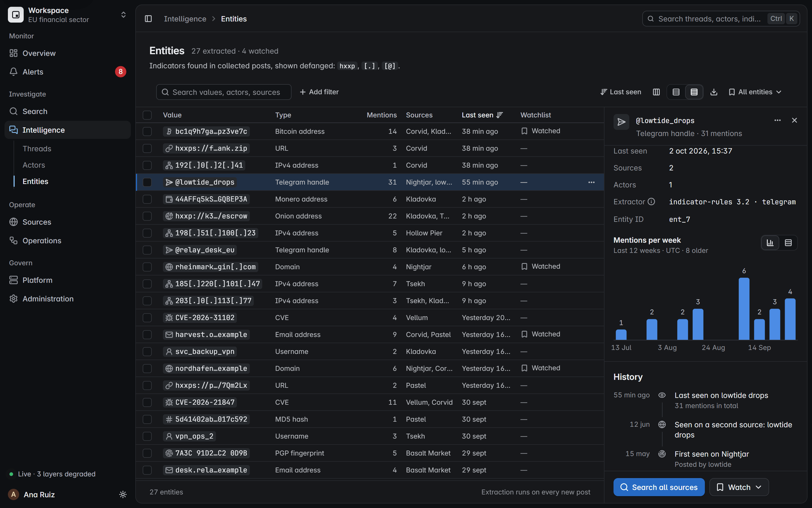
Task: Click the fingerprint icon on 7A3C 91D2 row
Action: [x=169, y=453]
